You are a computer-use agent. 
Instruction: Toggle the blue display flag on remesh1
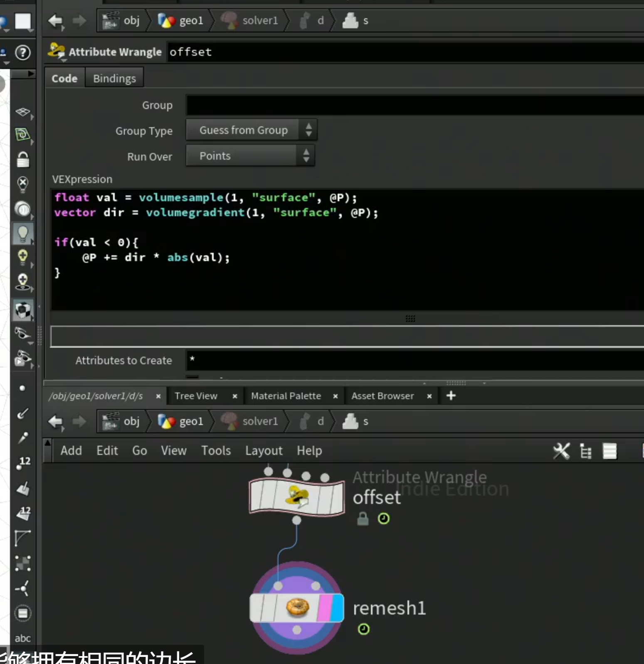(x=337, y=608)
